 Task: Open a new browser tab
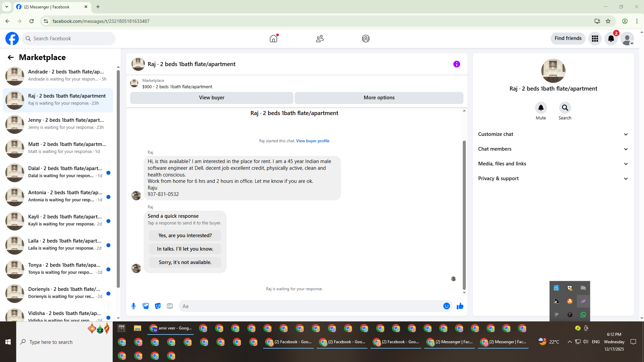pyautogui.click(x=98, y=7)
